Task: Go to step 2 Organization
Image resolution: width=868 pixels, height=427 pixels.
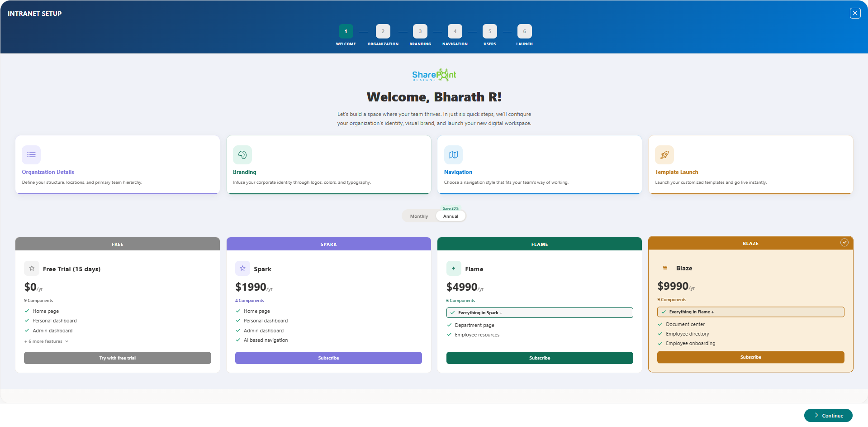Action: click(x=383, y=31)
